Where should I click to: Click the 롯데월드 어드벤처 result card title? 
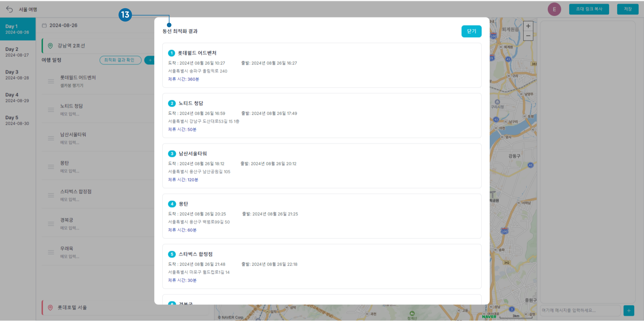point(197,53)
